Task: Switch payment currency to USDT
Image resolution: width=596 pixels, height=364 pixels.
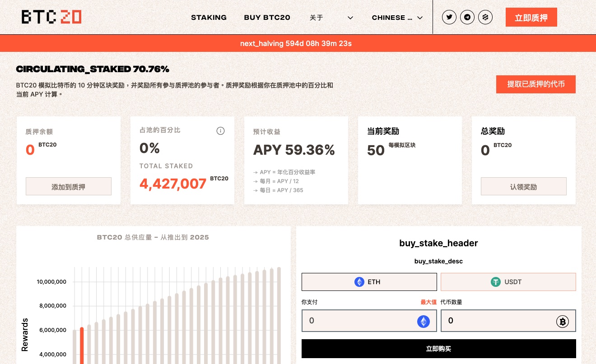Action: (x=508, y=282)
